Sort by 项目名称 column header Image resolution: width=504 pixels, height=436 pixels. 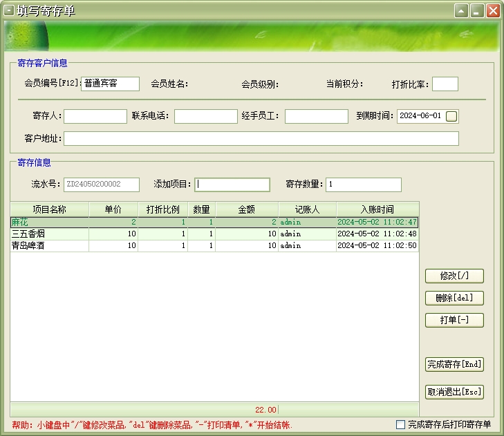click(x=49, y=209)
